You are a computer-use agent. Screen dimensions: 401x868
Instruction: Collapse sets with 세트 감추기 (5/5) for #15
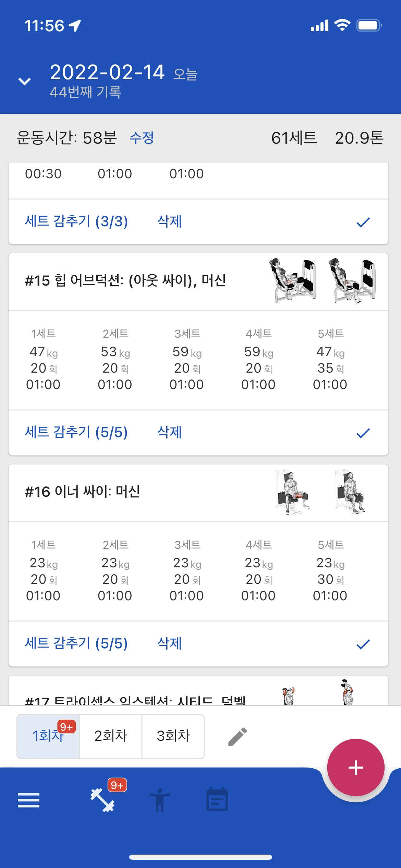coord(76,432)
